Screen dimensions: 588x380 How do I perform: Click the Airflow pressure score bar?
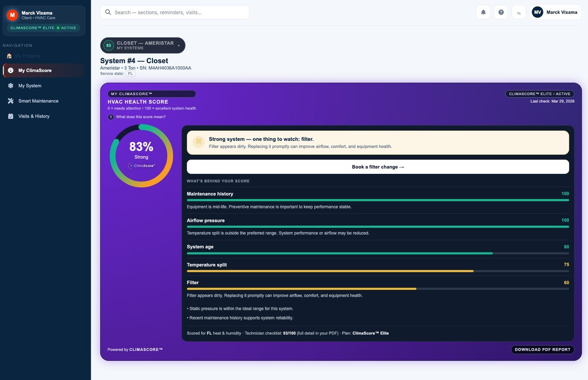(378, 227)
